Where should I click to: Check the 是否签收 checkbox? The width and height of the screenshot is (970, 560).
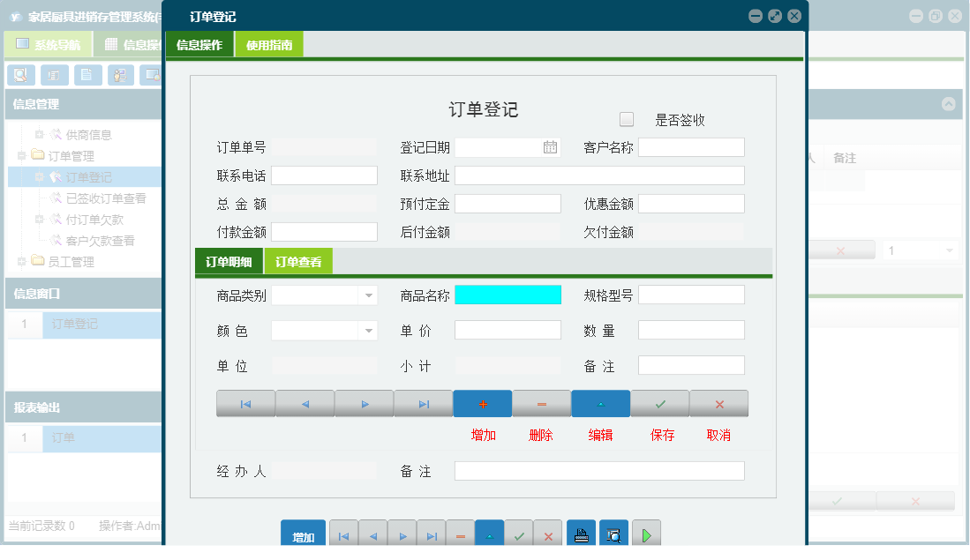click(628, 118)
